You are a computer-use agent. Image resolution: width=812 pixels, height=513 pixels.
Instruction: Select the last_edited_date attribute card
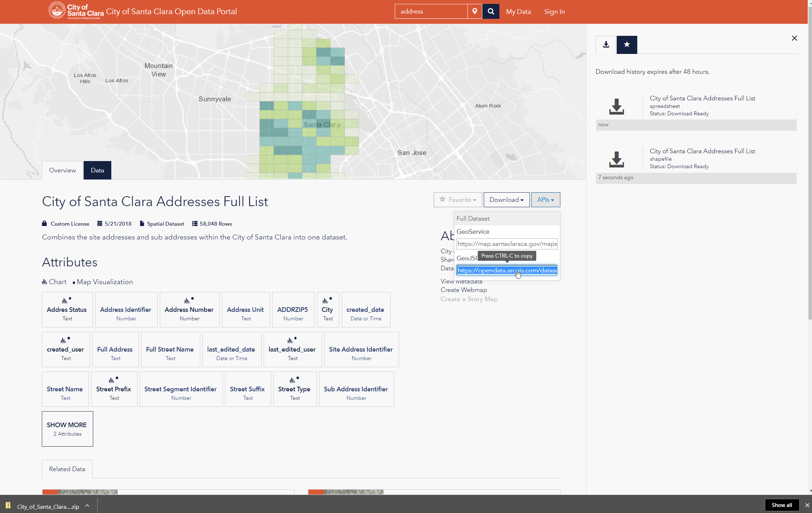pos(232,349)
